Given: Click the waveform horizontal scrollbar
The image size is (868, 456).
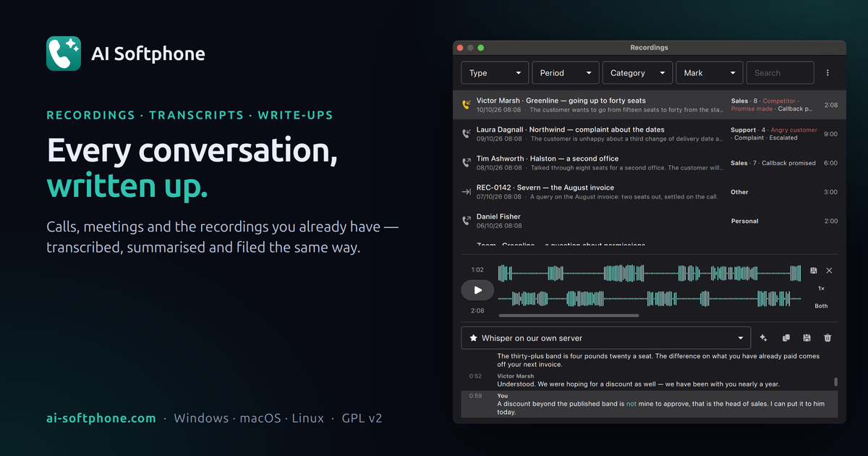Looking at the screenshot, I should click(569, 316).
